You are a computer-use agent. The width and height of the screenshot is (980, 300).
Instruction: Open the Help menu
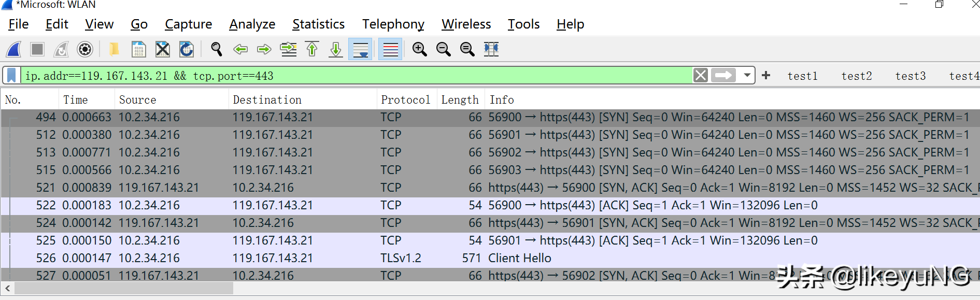[570, 24]
